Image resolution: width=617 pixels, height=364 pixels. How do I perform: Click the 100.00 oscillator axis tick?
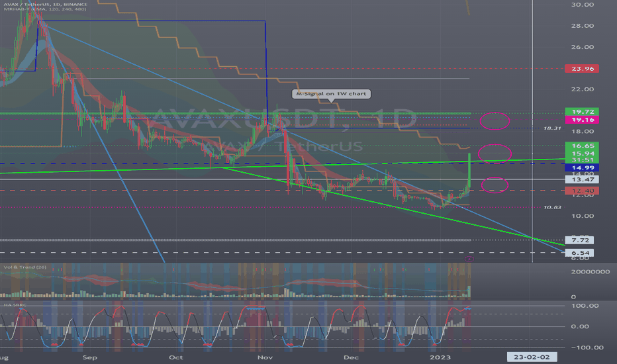585,306
